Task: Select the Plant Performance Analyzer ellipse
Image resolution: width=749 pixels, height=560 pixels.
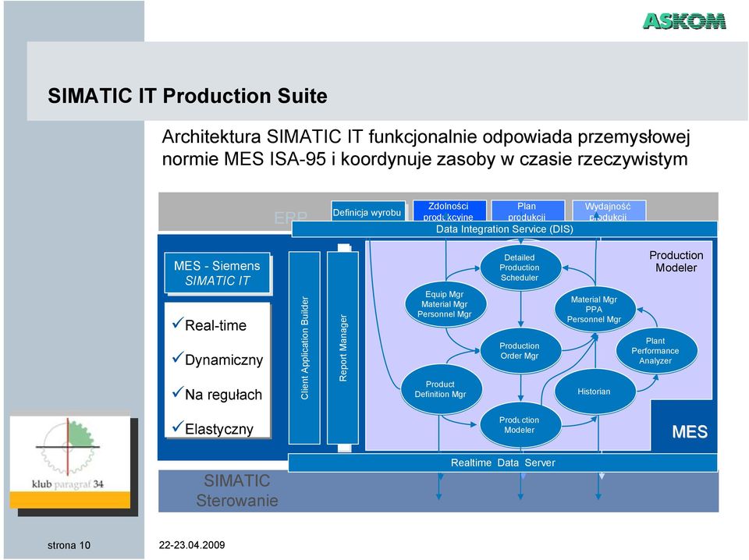Action: (655, 350)
